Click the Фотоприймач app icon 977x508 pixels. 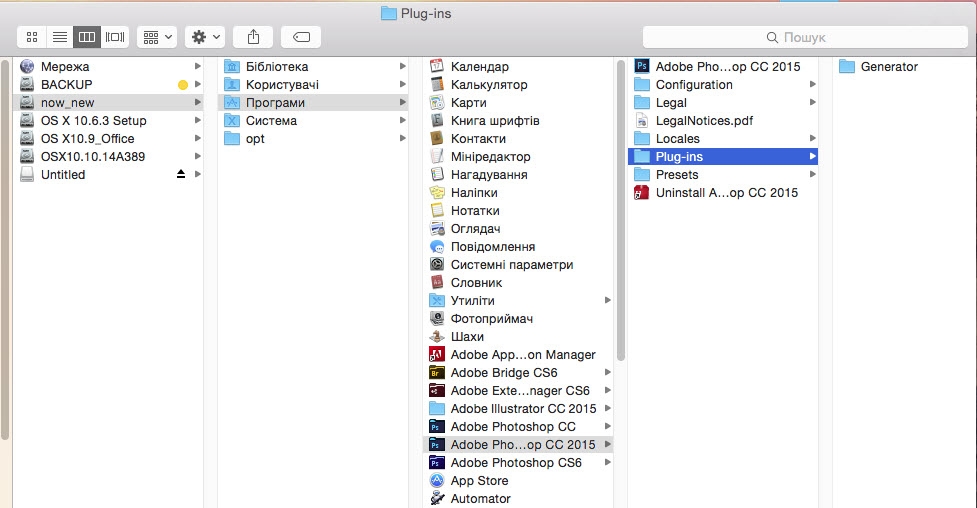pyautogui.click(x=437, y=319)
